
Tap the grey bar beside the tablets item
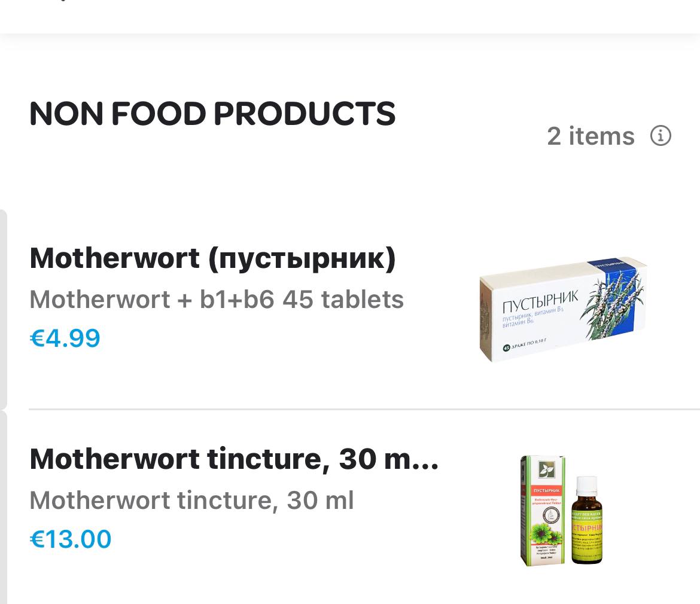click(3, 309)
